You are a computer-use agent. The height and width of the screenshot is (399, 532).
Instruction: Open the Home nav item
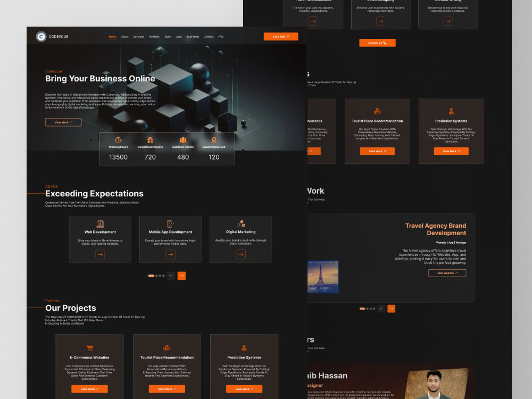click(x=112, y=37)
